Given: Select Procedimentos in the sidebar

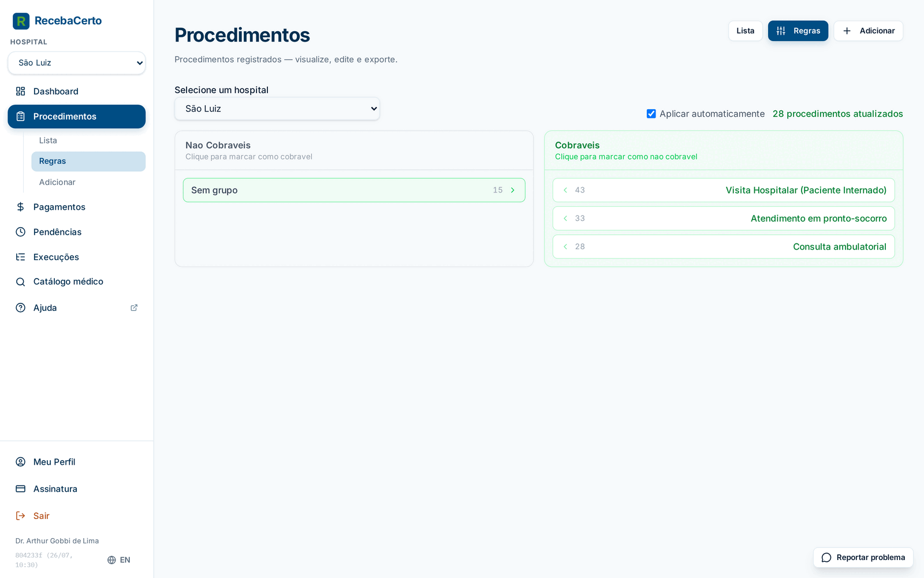Looking at the screenshot, I should 77,116.
